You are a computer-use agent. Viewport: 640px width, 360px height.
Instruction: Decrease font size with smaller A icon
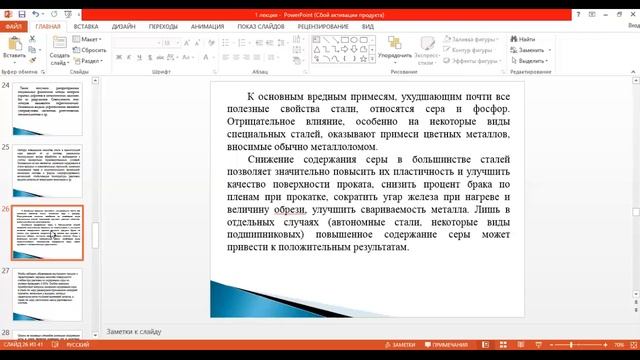point(197,43)
